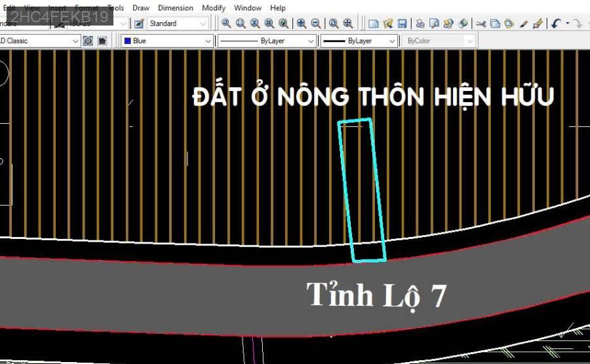Select the text 'ĐẤT Ở NÔNG THÔN HIỆN HỮU'

(373, 96)
